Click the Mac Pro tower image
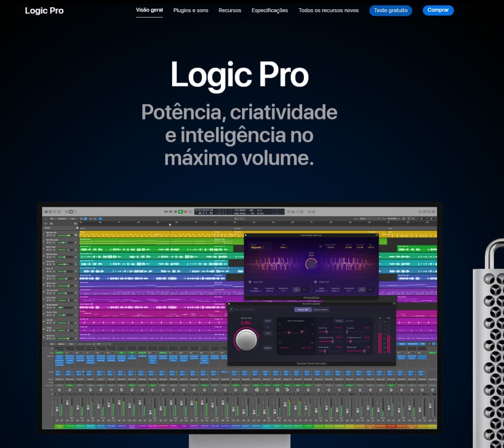 pyautogui.click(x=488, y=343)
